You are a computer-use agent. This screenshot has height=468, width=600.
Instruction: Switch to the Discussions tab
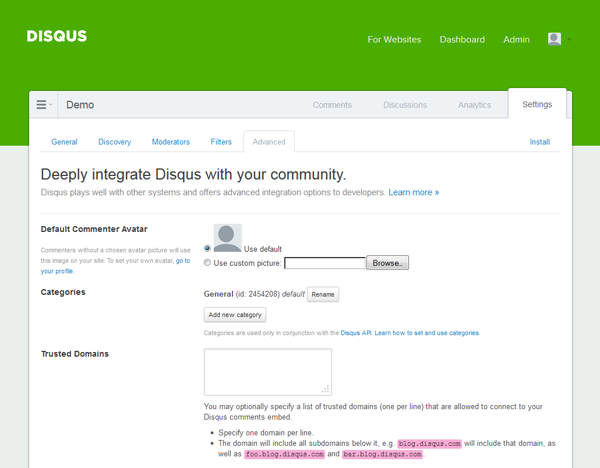coord(405,105)
